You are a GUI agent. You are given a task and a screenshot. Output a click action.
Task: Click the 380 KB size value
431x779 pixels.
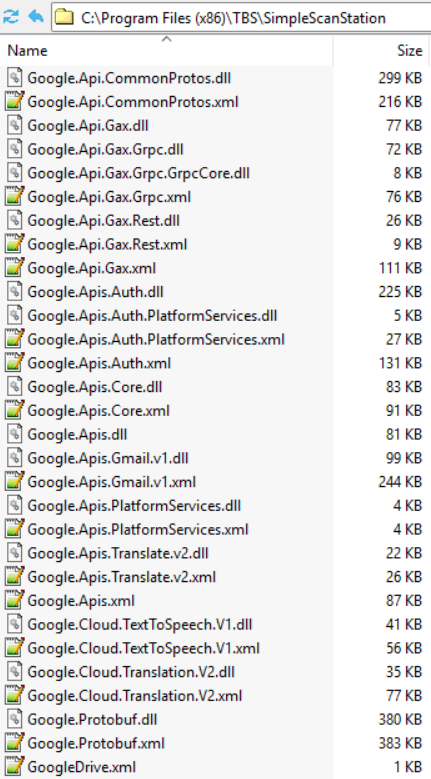(x=400, y=720)
